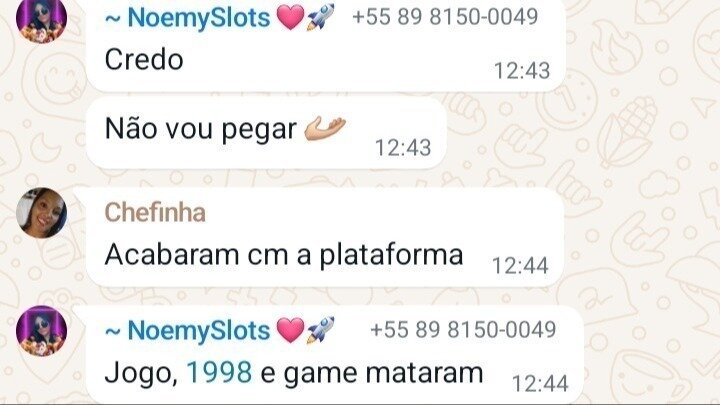
Task: Click heart emoji in the Jogo message header
Action: tap(290, 330)
